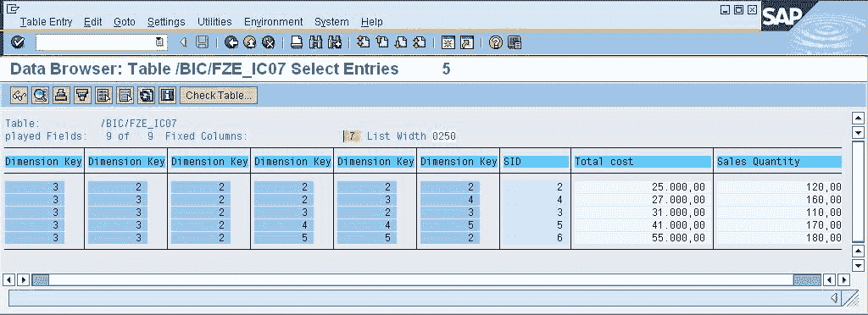The width and height of the screenshot is (868, 315).
Task: Click the Find Next binoculars-plus icon
Action: (x=335, y=42)
